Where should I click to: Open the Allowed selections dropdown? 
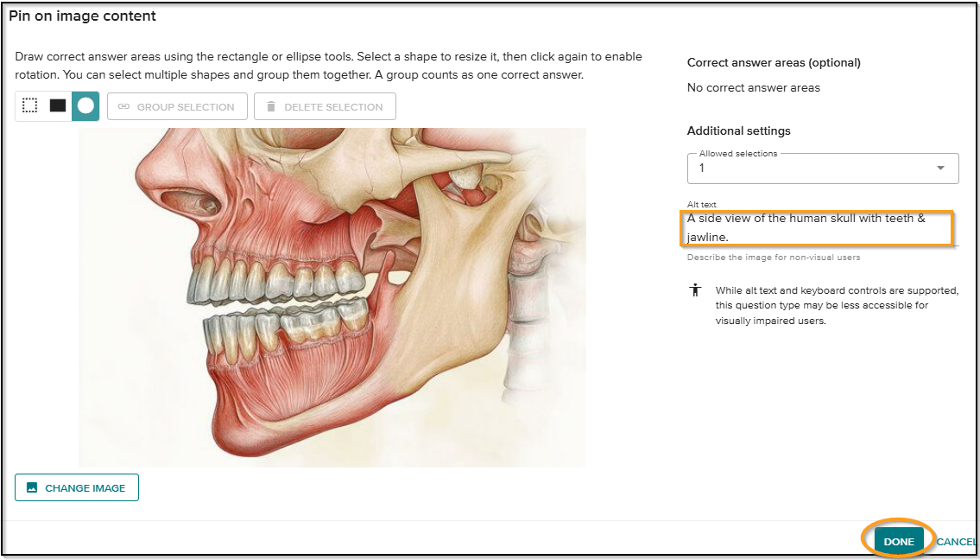click(x=820, y=168)
